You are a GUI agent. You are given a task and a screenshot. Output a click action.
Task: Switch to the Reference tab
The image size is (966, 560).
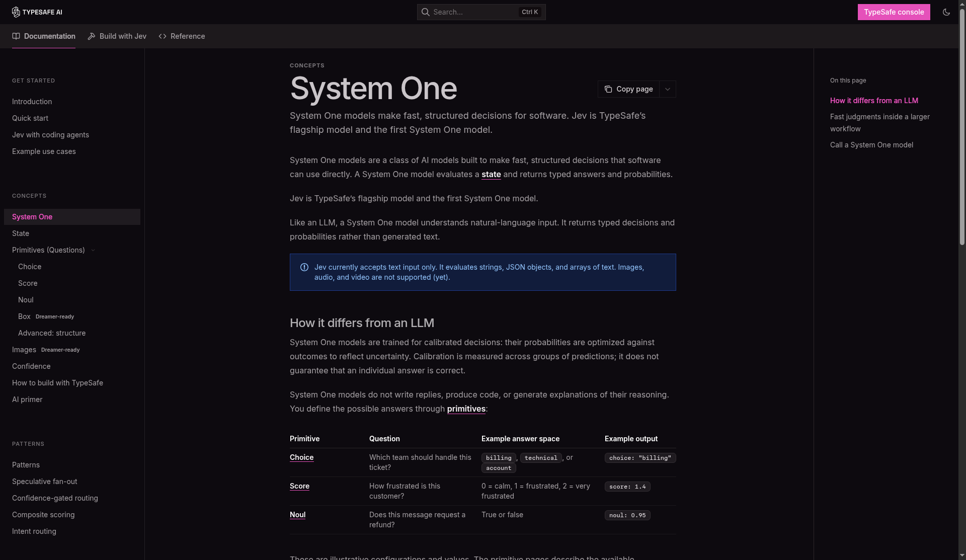[182, 36]
